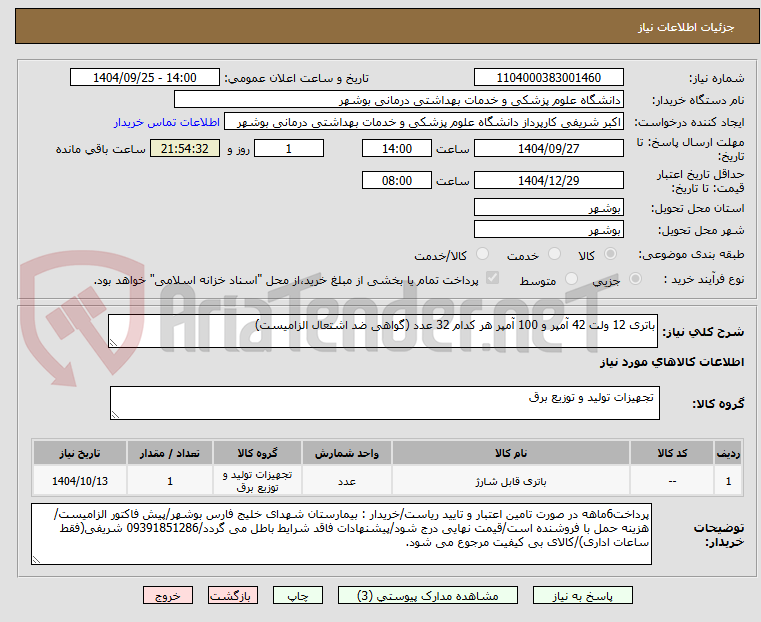Click the 'توضیحات خریدار' label
The image size is (761, 622).
(x=719, y=534)
